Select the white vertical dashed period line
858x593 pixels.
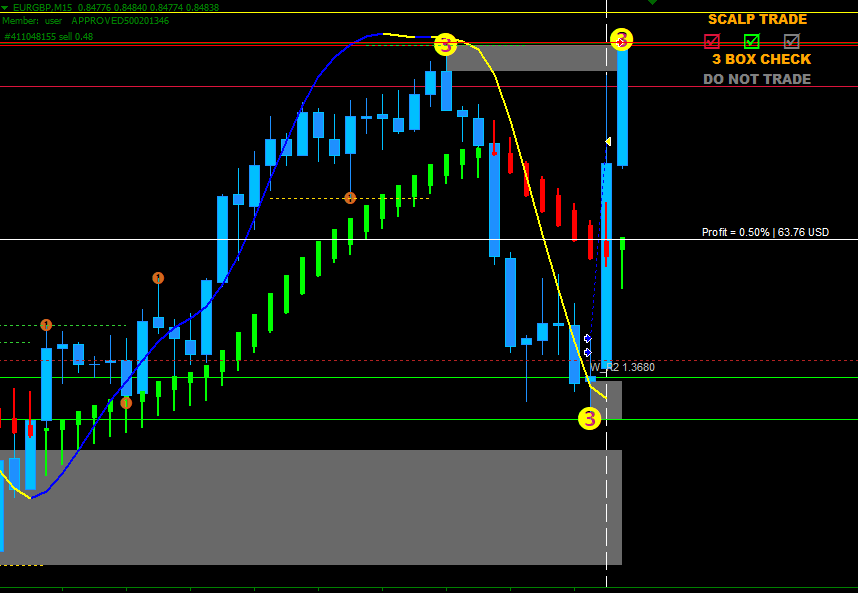606,296
